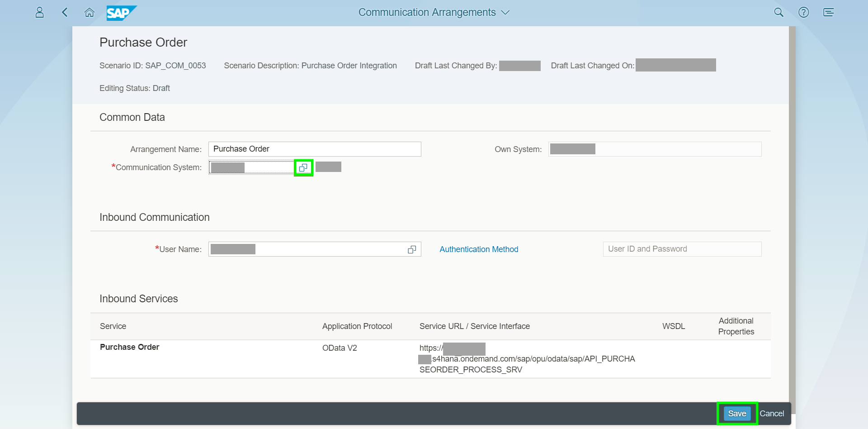Click the Own System field
This screenshot has height=429, width=868.
point(655,149)
